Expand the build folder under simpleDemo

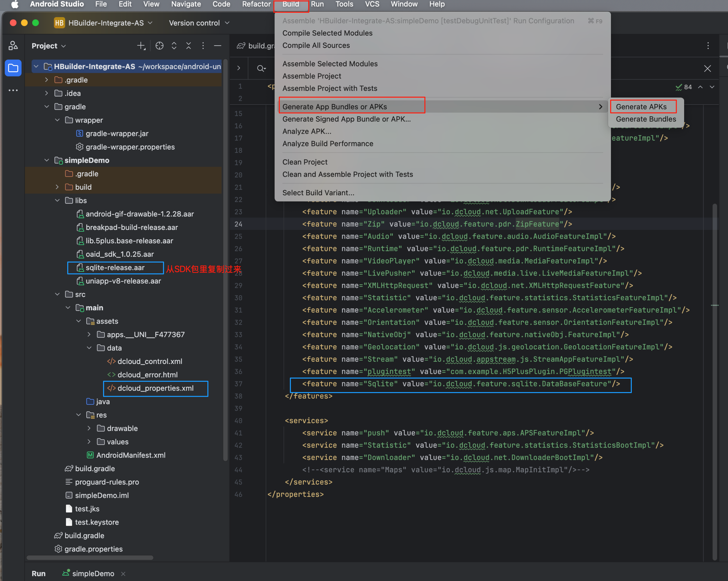(57, 187)
